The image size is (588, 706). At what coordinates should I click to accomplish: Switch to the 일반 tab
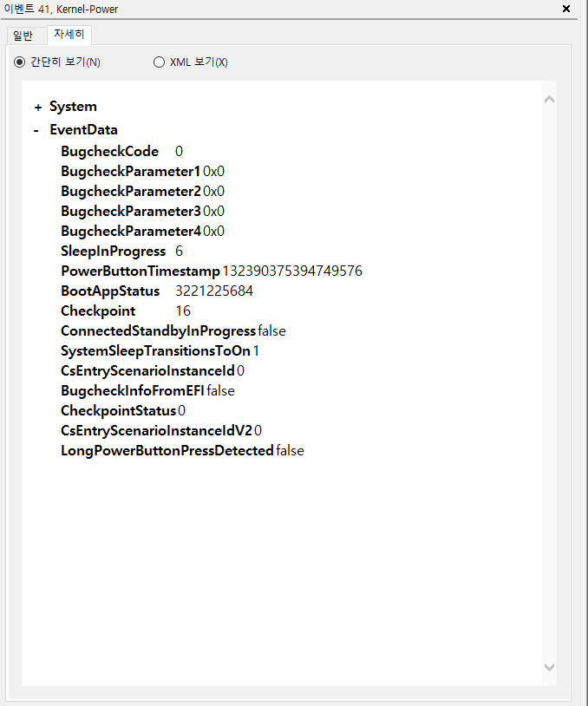click(23, 36)
